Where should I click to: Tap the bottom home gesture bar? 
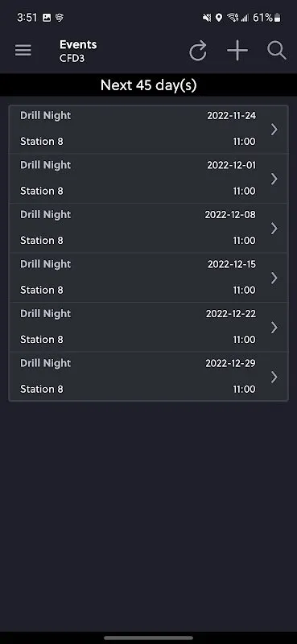pos(148,638)
